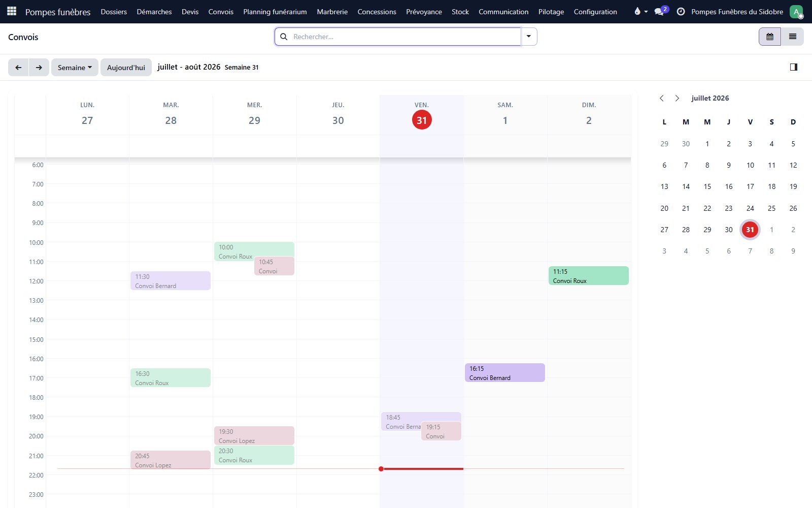This screenshot has height=508, width=812.
Task: Open the 20:30 Convoi Roux event
Action: [x=254, y=455]
